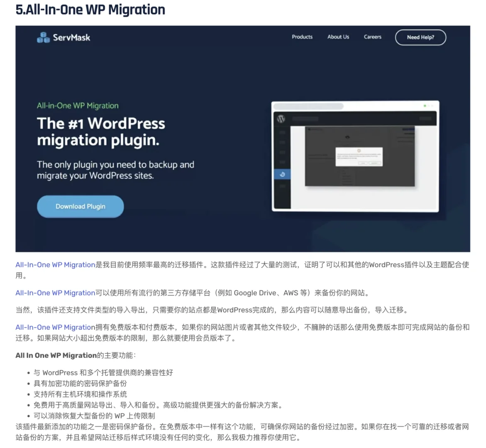The width and height of the screenshot is (486, 448).
Task: Open the About Us menu
Action: 338,37
